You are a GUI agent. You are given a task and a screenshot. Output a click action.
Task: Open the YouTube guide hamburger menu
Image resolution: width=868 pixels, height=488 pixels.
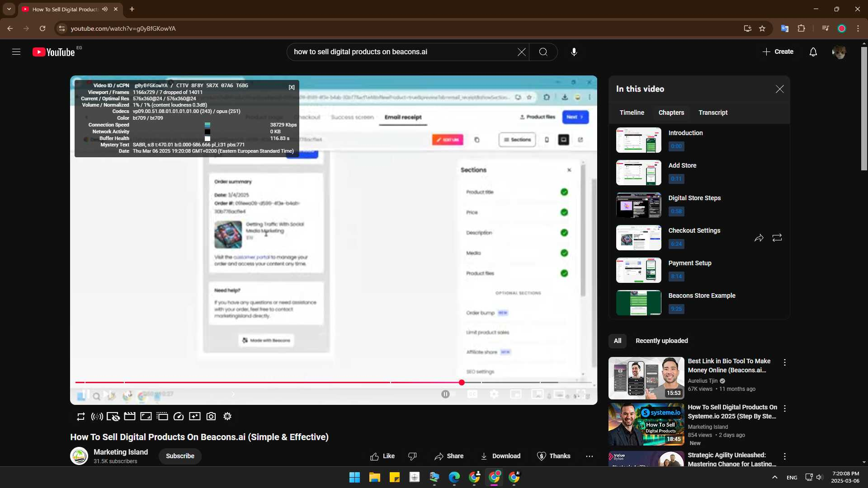[16, 52]
